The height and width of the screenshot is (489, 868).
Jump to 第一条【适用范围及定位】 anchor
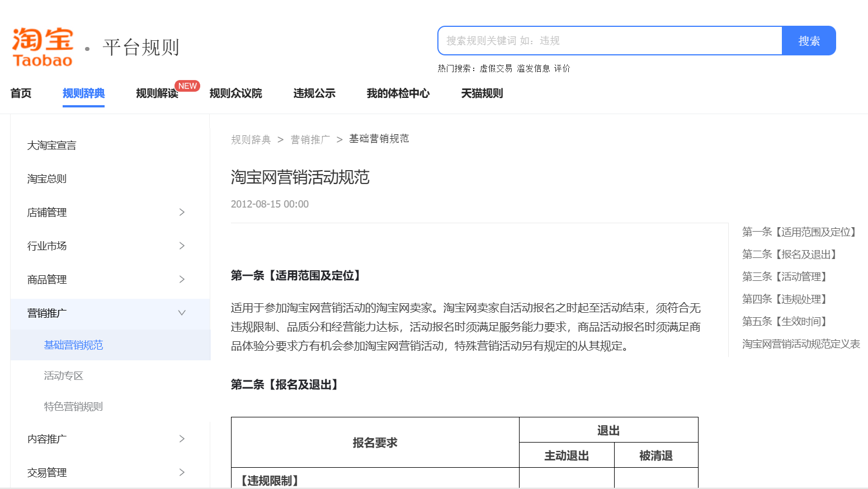coord(800,232)
